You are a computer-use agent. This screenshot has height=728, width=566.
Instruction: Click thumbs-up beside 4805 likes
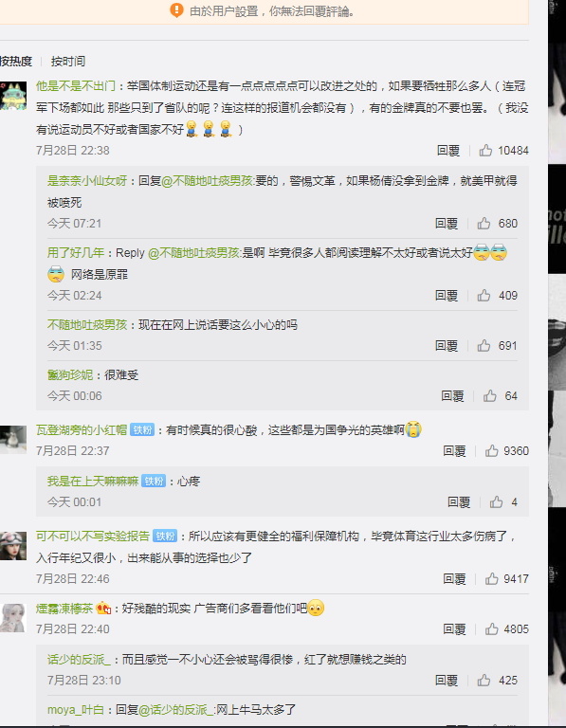(x=492, y=628)
